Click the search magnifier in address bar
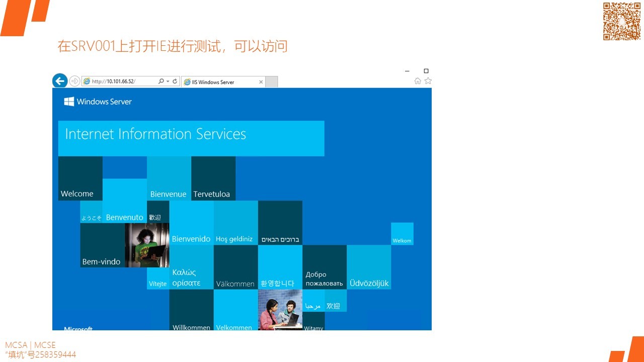Viewport: 644px width, 362px height. [x=161, y=81]
